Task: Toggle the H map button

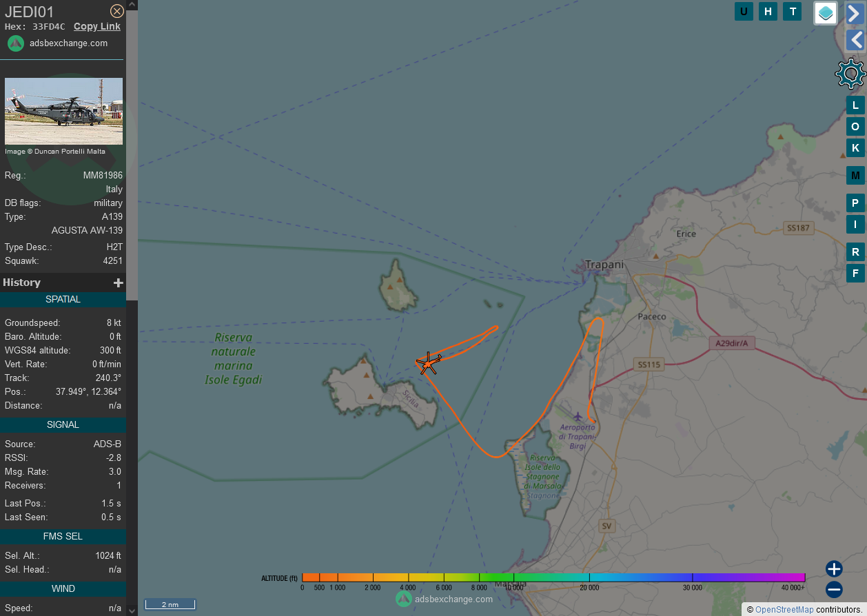Action: [x=768, y=11]
